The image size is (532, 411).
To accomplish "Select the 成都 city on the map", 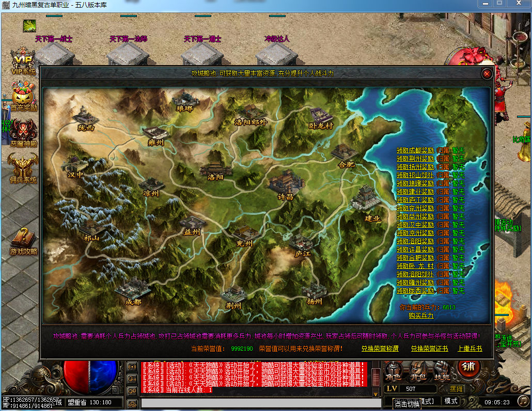I will click(x=133, y=292).
